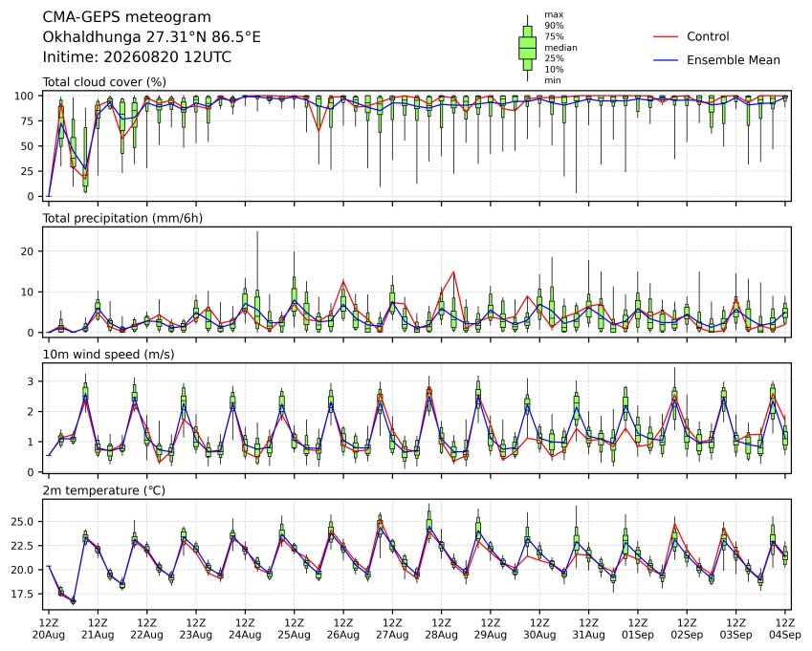812x651 pixels.
Task: Select the Ensemble Mean legend label
Action: [x=734, y=60]
